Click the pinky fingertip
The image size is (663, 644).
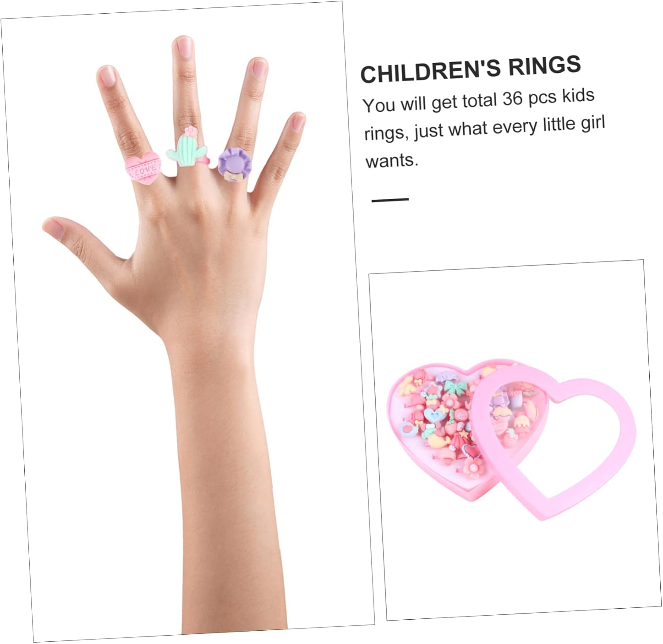296,121
